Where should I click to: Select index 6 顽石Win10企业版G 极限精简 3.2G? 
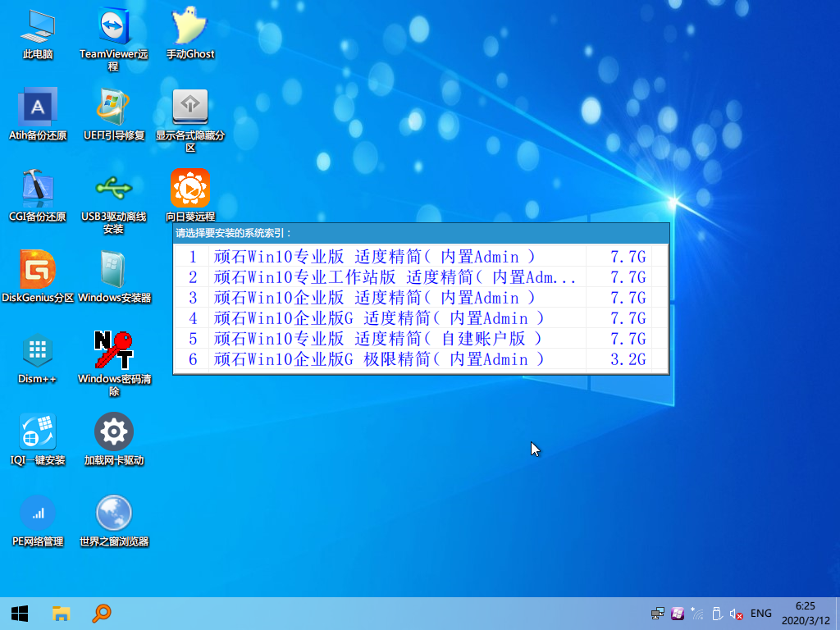(378, 359)
